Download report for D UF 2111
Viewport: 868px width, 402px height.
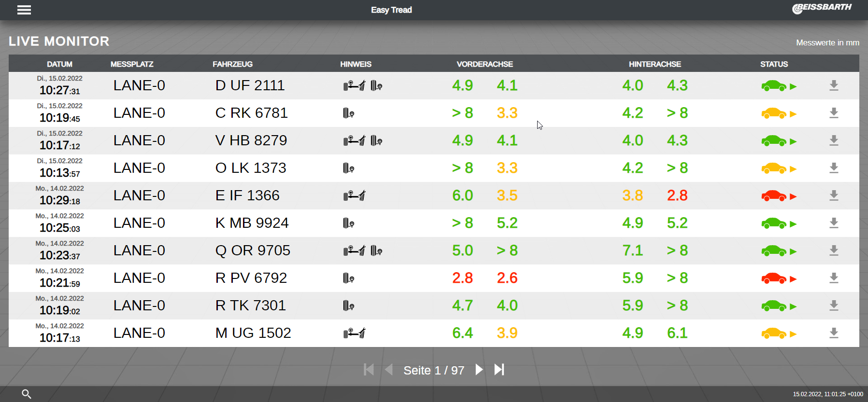tap(833, 86)
